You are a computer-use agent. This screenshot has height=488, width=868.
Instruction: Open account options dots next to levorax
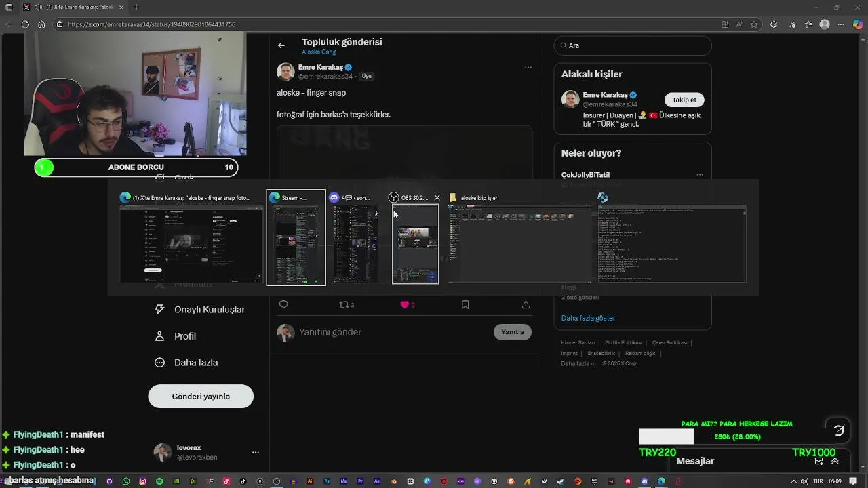point(256,452)
